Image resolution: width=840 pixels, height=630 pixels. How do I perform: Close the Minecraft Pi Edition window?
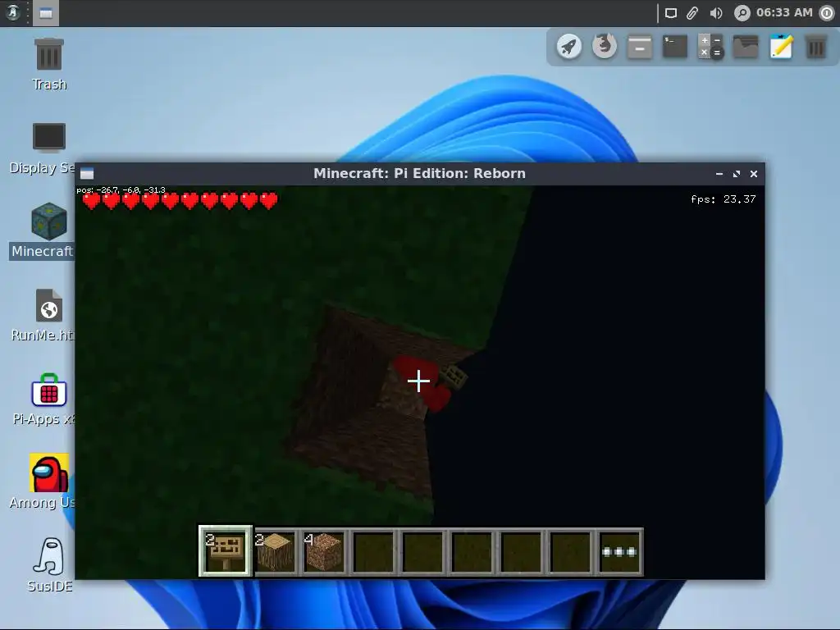pos(754,174)
